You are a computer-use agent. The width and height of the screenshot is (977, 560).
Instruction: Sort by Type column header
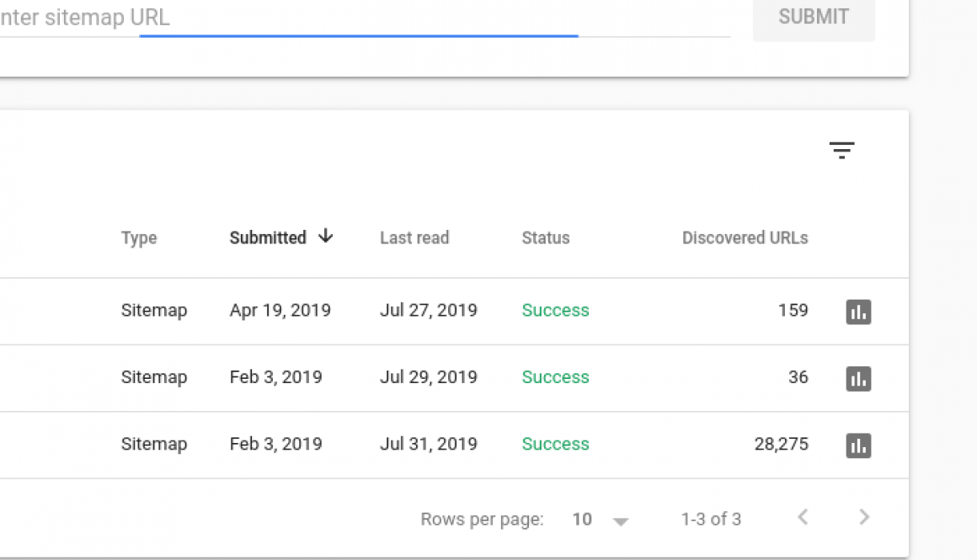tap(139, 238)
